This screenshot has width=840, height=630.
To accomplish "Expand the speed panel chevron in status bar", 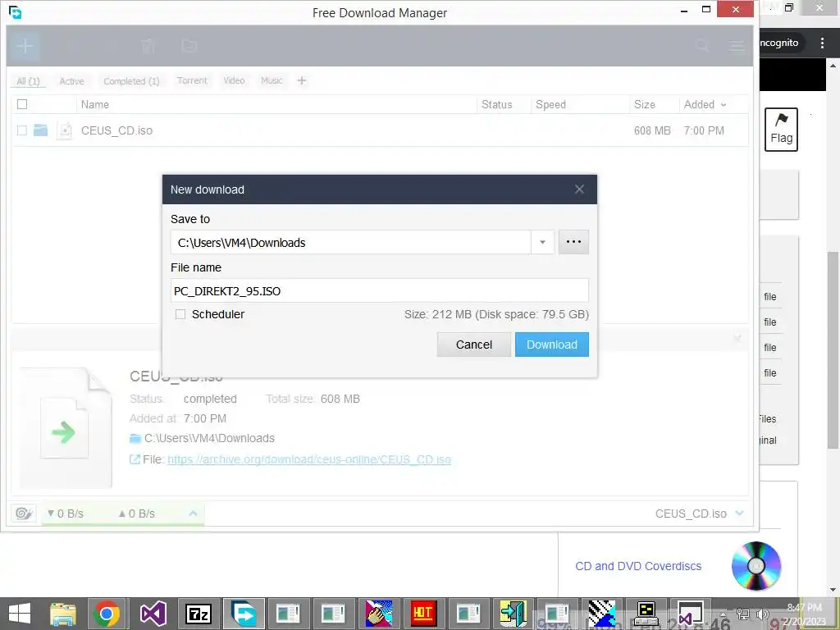I will tap(194, 514).
